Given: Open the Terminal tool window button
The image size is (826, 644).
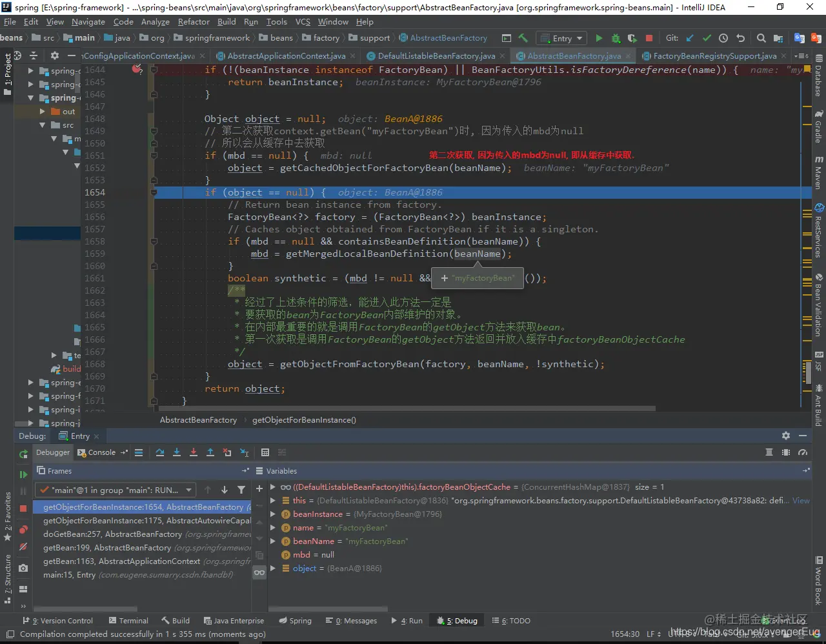Looking at the screenshot, I should [x=129, y=621].
